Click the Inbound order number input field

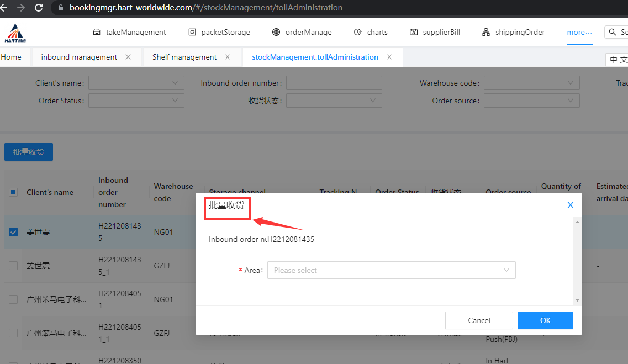pyautogui.click(x=334, y=83)
